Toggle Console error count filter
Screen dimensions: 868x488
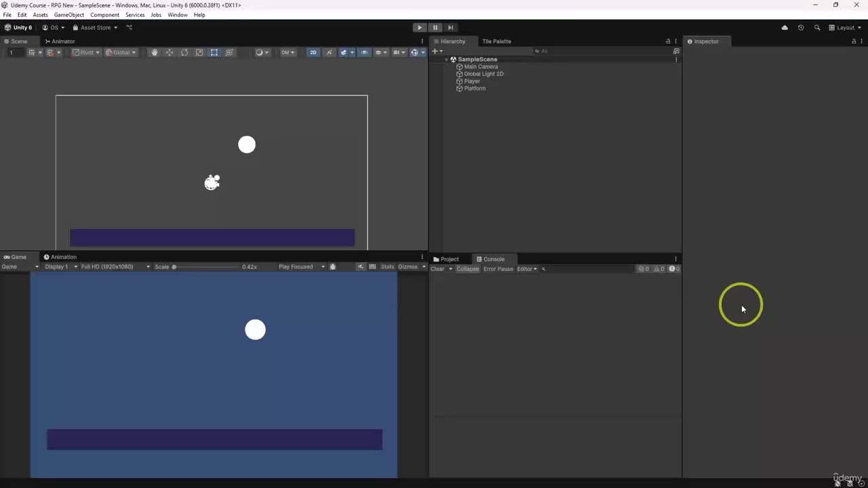coord(674,269)
